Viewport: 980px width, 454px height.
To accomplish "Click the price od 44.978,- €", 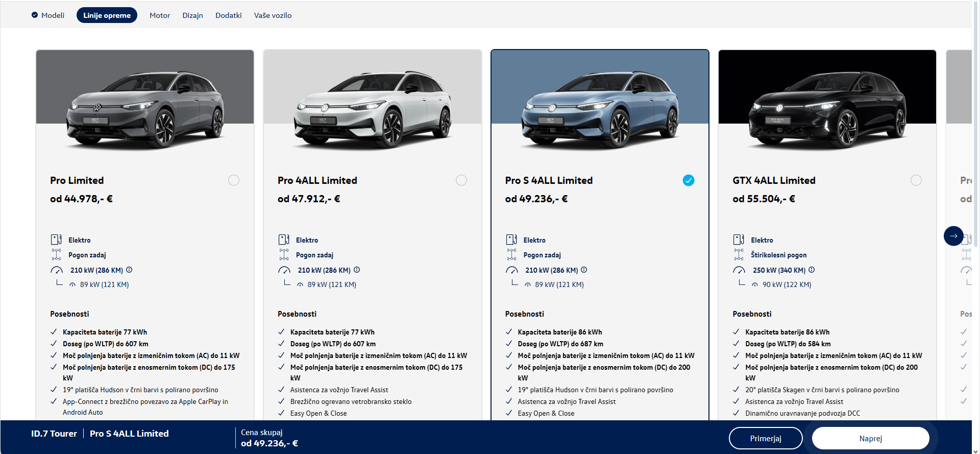I will 82,199.
